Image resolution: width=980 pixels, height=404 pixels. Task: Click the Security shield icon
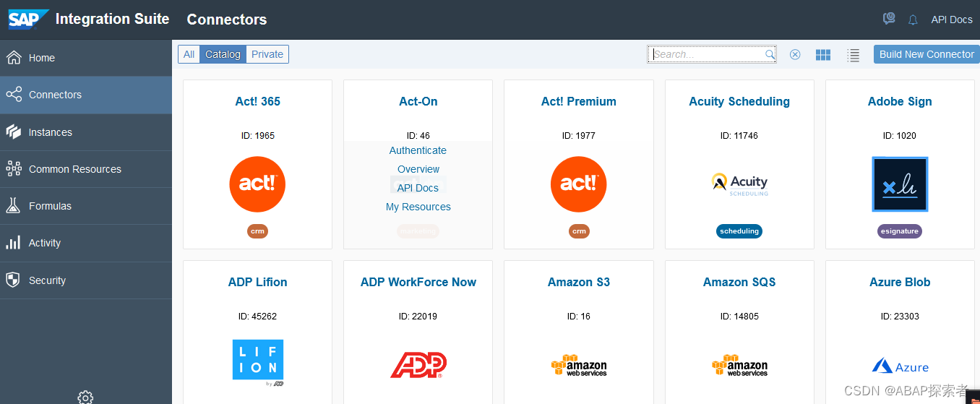13,280
